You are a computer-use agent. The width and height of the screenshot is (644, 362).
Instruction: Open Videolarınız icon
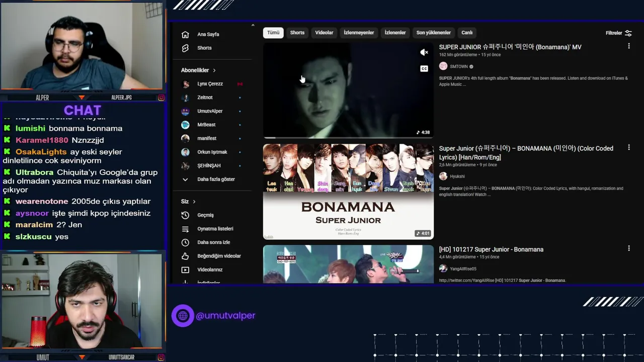(x=185, y=269)
